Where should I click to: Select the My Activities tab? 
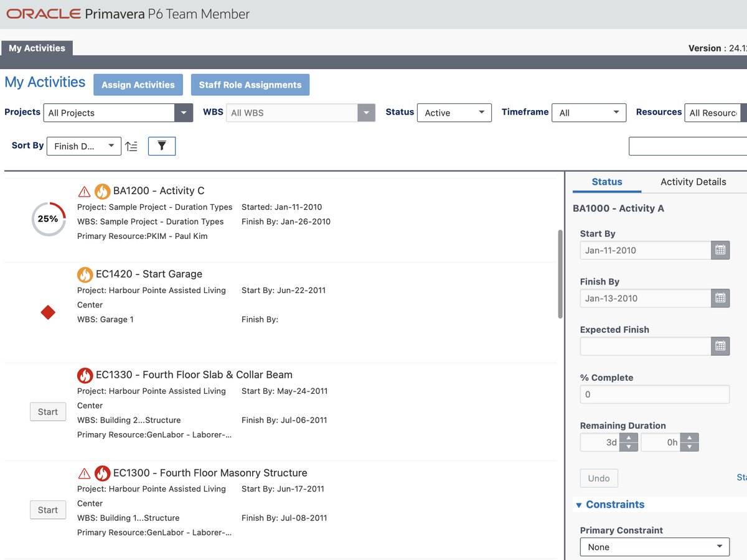[37, 48]
